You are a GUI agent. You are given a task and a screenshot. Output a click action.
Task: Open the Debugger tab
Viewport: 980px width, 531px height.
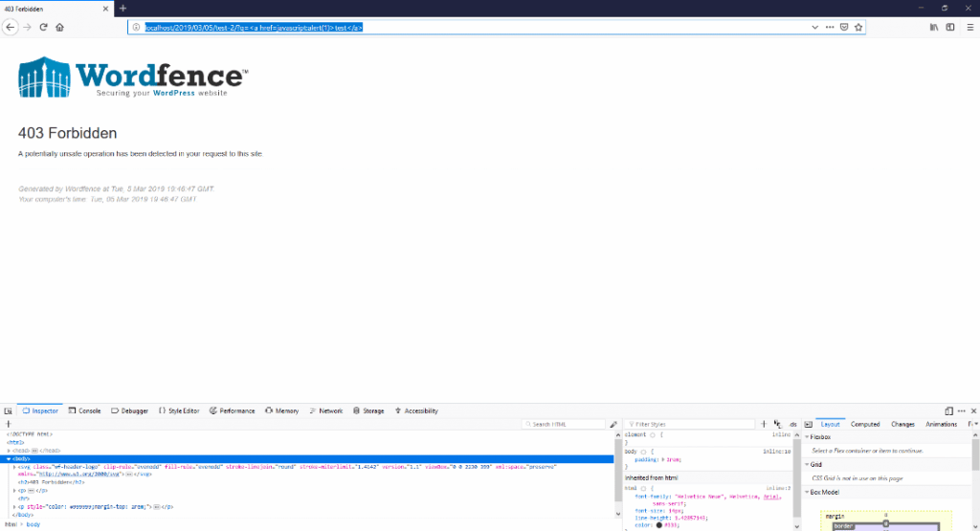129,411
